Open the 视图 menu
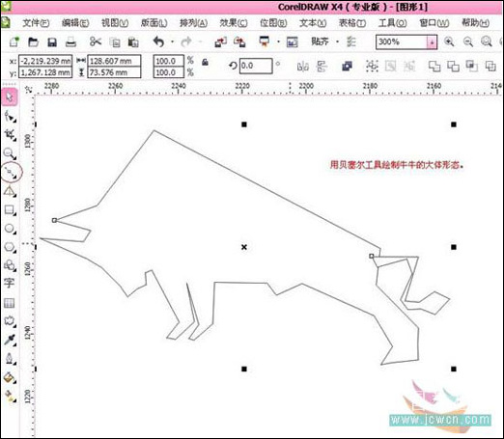504x439 pixels. point(115,23)
